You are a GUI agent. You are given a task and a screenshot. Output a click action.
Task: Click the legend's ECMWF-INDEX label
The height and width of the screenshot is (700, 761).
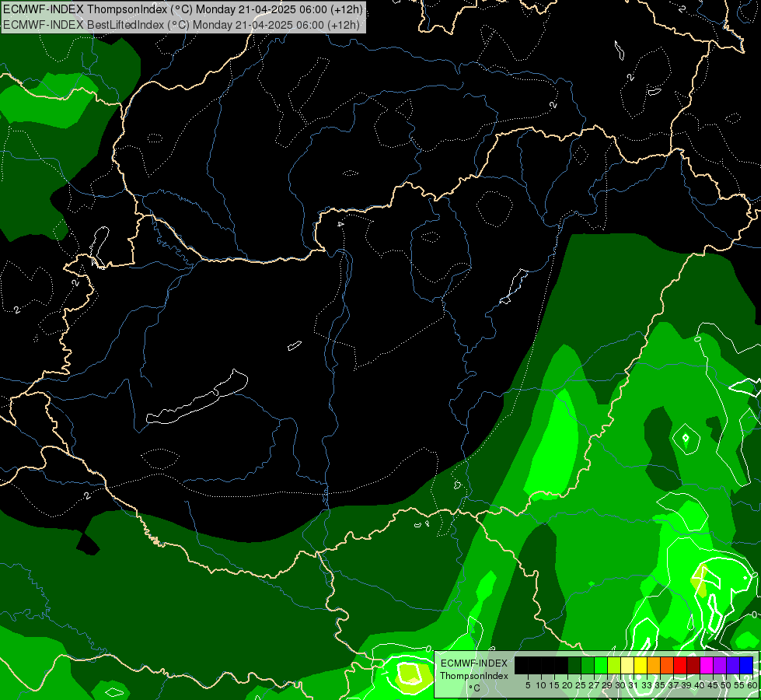[x=473, y=663]
